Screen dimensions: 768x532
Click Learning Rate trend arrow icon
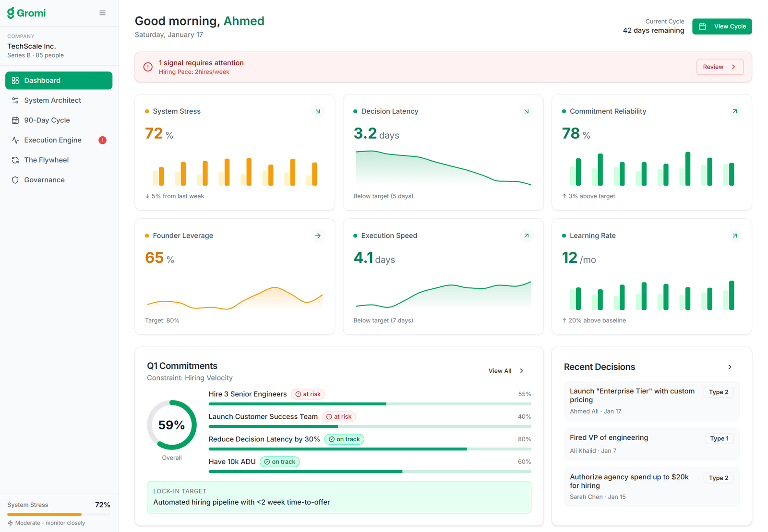point(734,236)
